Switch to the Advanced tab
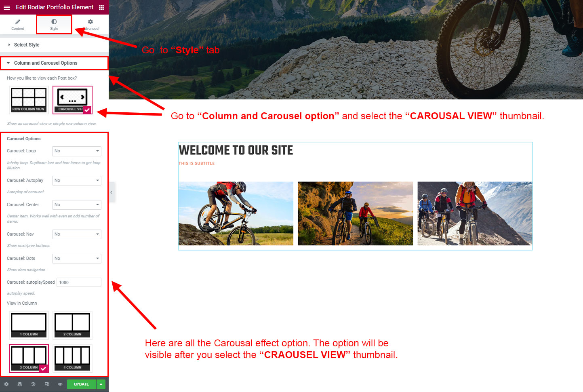The height and width of the screenshot is (392, 583). (91, 25)
